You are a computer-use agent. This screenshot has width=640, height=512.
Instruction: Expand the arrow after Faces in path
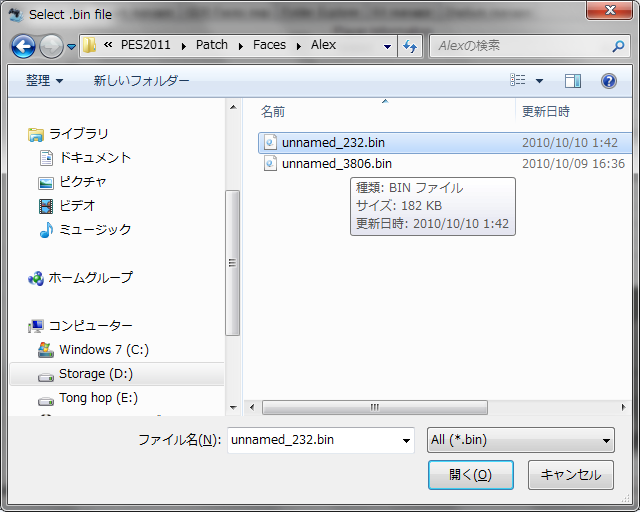[299, 46]
